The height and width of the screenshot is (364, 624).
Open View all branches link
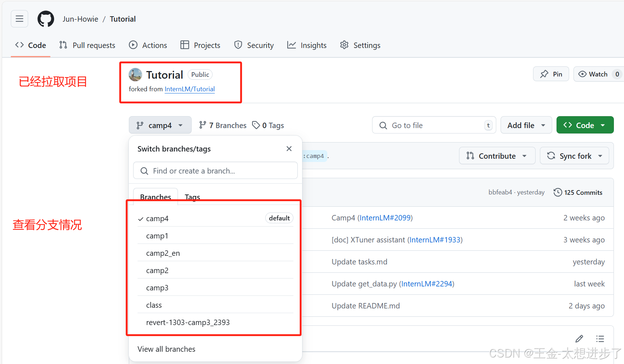point(166,349)
